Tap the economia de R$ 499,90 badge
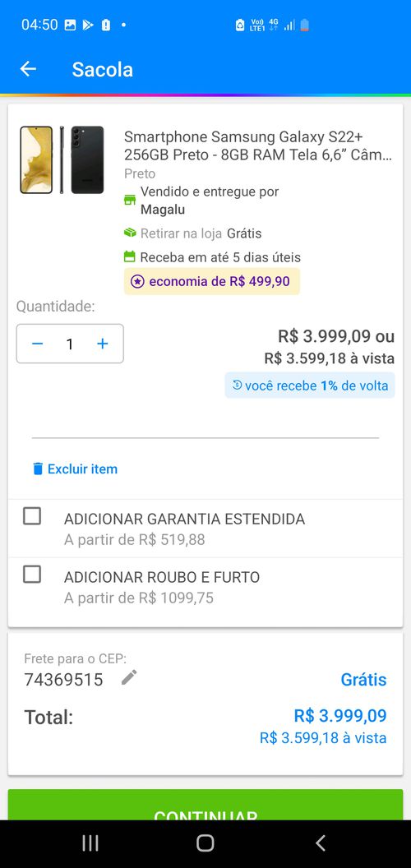 [x=212, y=281]
